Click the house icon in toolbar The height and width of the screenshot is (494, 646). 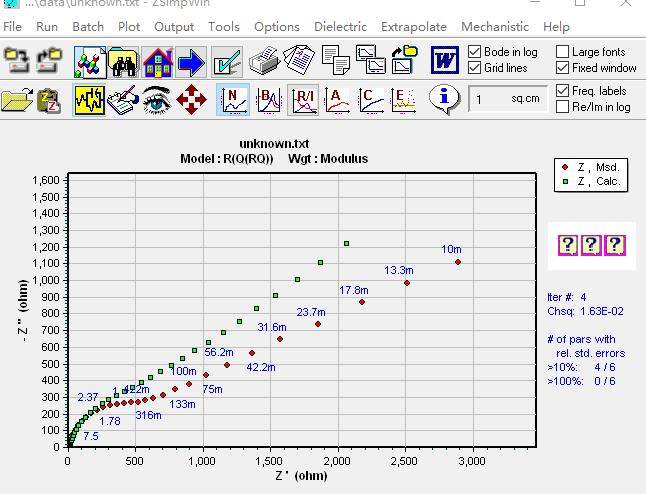coord(157,62)
